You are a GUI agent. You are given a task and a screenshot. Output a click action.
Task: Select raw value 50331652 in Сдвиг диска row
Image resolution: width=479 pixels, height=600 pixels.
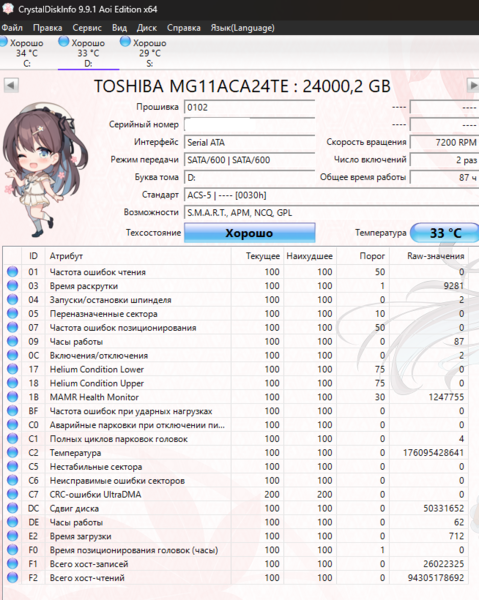pyautogui.click(x=443, y=509)
